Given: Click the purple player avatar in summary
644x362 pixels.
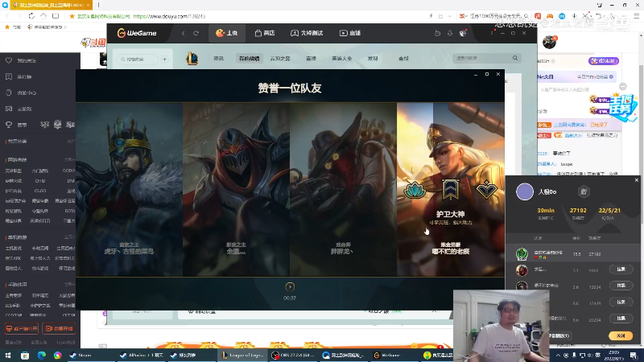Looking at the screenshot, I should [x=525, y=191].
